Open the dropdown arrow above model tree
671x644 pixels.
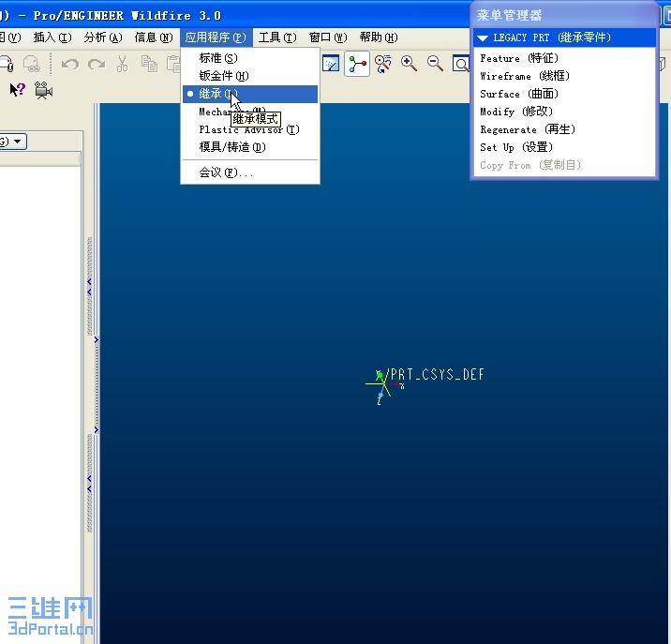point(18,142)
